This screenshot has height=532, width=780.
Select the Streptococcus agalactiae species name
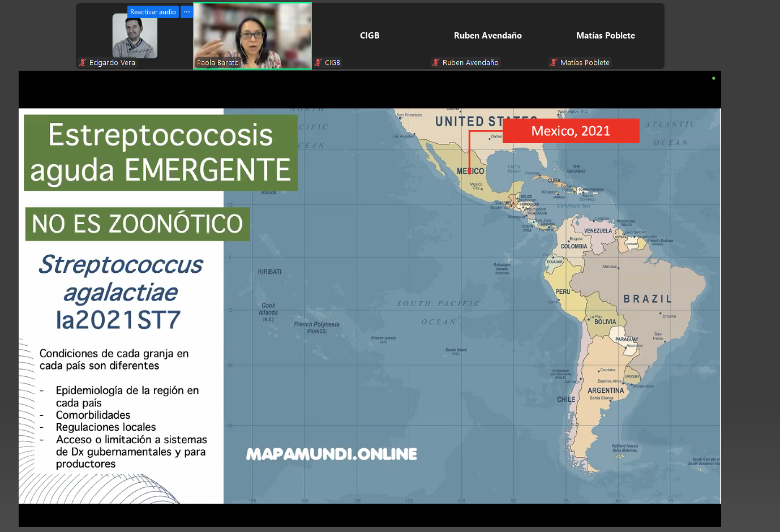tap(121, 278)
